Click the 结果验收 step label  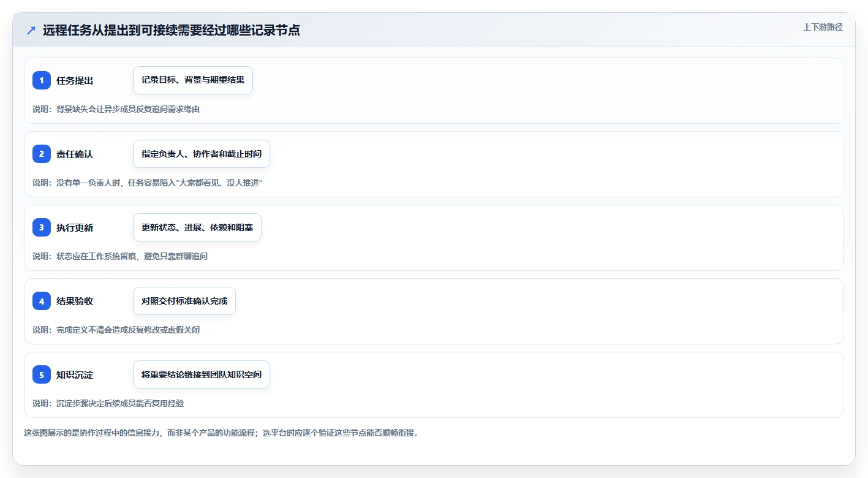pyautogui.click(x=75, y=301)
